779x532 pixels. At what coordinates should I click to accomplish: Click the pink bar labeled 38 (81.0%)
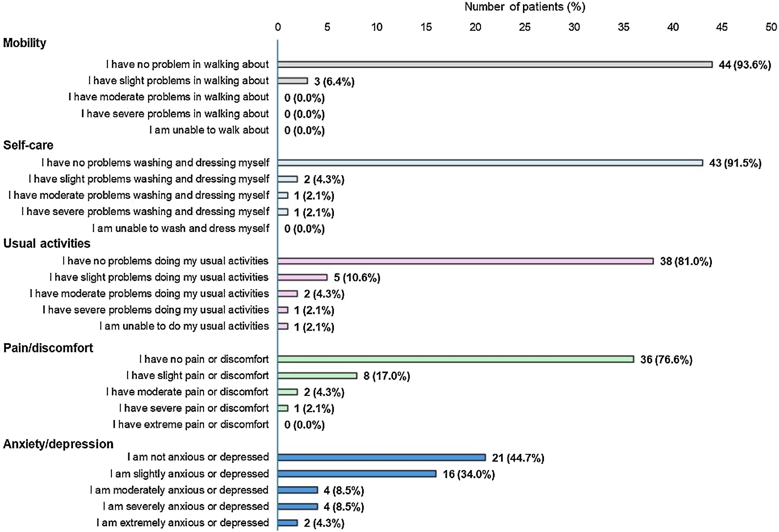465,261
